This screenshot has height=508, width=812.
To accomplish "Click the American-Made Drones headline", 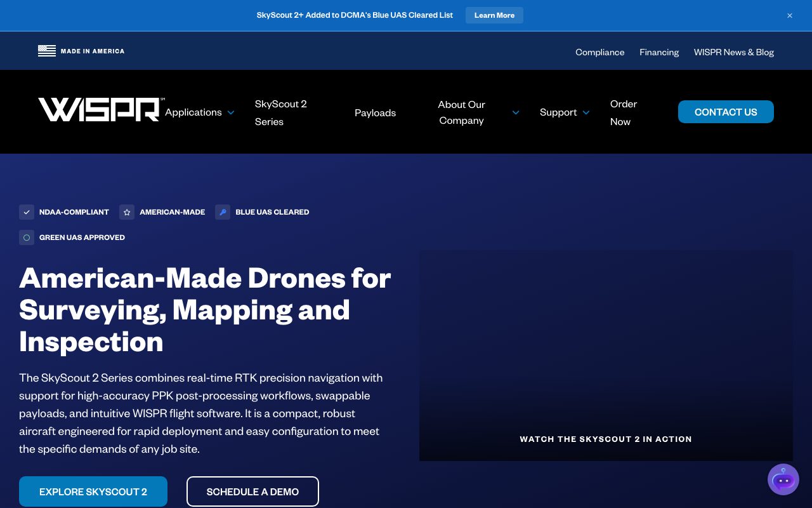I will click(205, 310).
